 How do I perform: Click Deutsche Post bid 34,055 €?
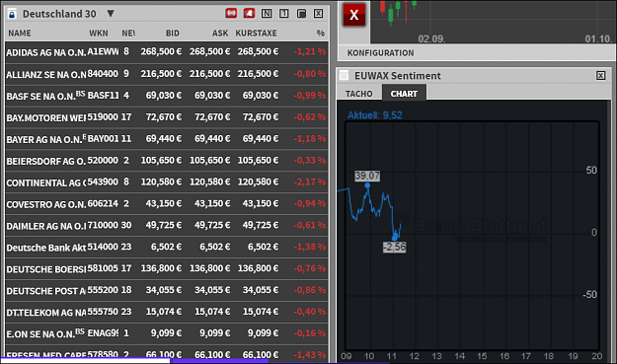pyautogui.click(x=164, y=290)
